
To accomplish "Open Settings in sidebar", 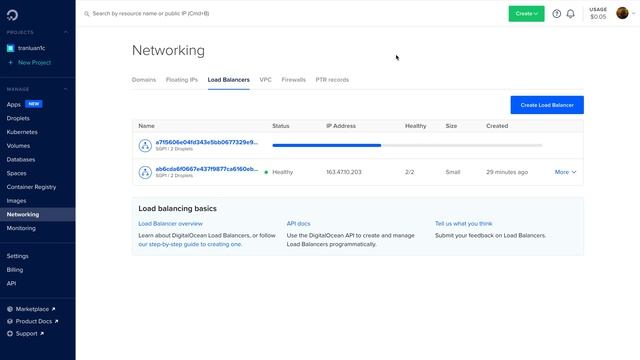I will coord(18,256).
